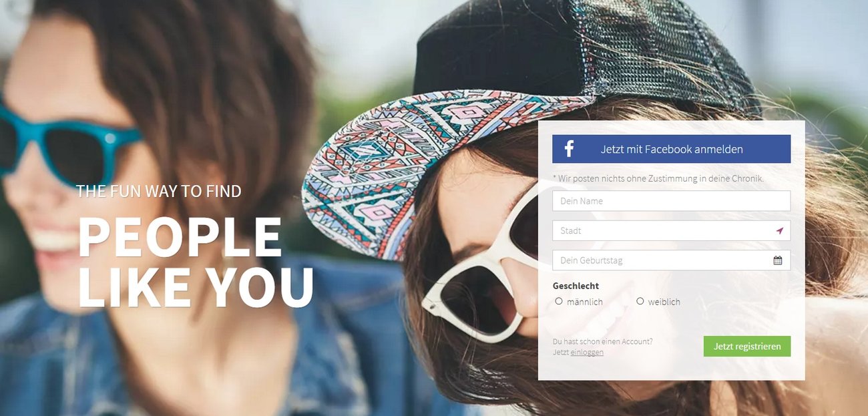Click the 'Jetzt mit Facebook anmelden' button label
Screen dimensions: 868x416
[672, 150]
